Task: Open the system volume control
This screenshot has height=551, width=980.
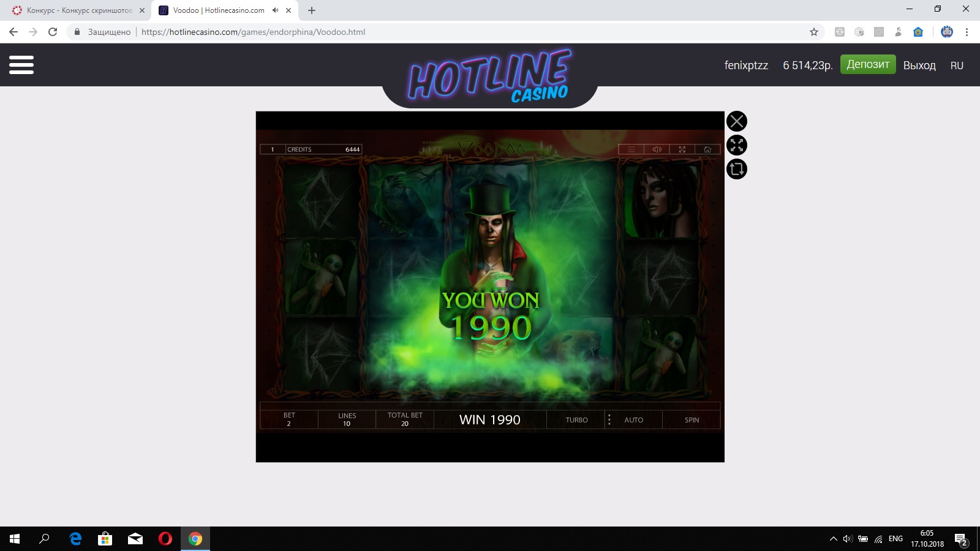Action: 848,539
